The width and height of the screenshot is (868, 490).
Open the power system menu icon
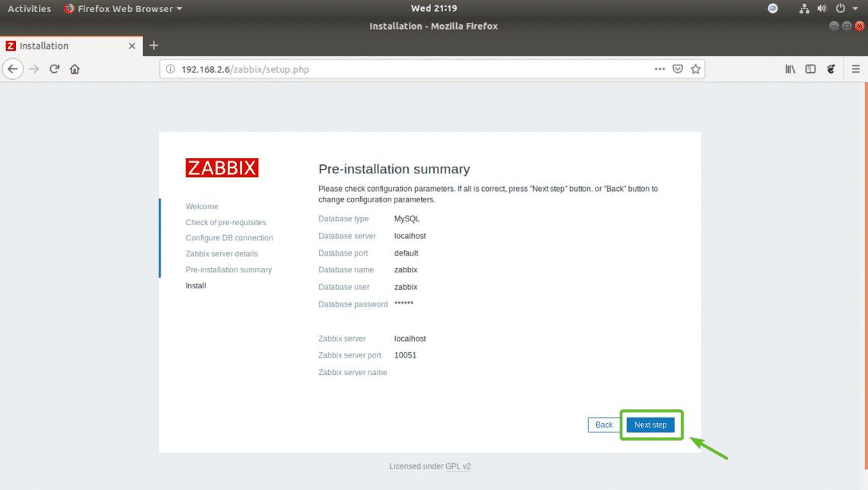click(x=841, y=8)
